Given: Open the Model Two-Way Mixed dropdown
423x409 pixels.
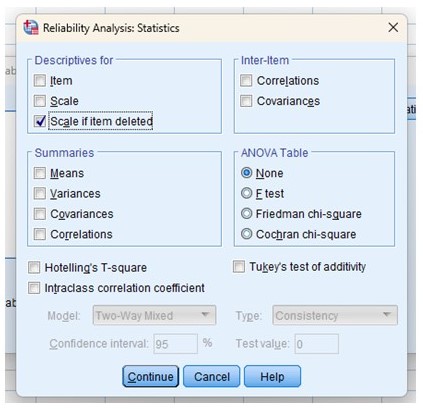Looking at the screenshot, I should pos(154,315).
